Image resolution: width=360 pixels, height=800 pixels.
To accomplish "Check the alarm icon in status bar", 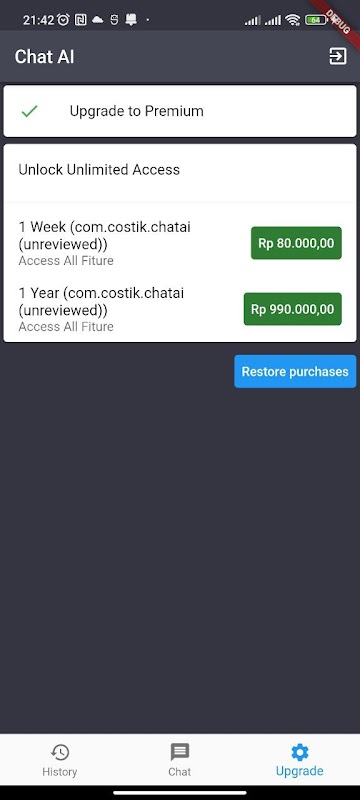I will coord(64,20).
